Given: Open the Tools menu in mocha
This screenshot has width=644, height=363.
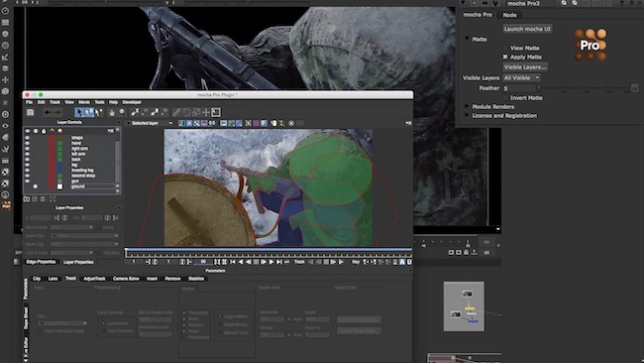Looking at the screenshot, I should [x=99, y=102].
